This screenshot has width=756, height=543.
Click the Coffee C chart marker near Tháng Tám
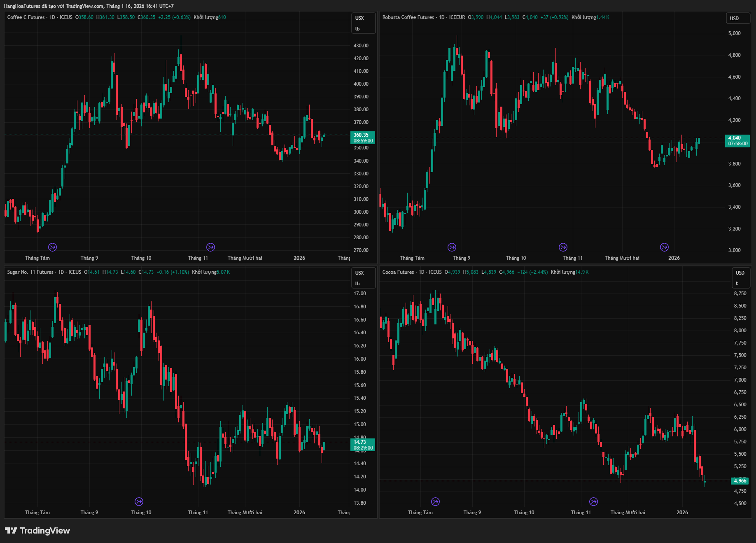[52, 247]
